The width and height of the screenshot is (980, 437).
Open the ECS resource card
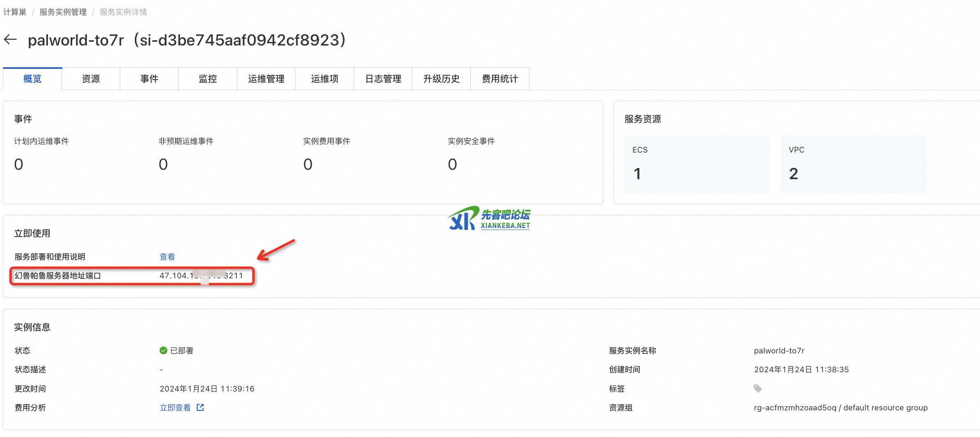697,164
